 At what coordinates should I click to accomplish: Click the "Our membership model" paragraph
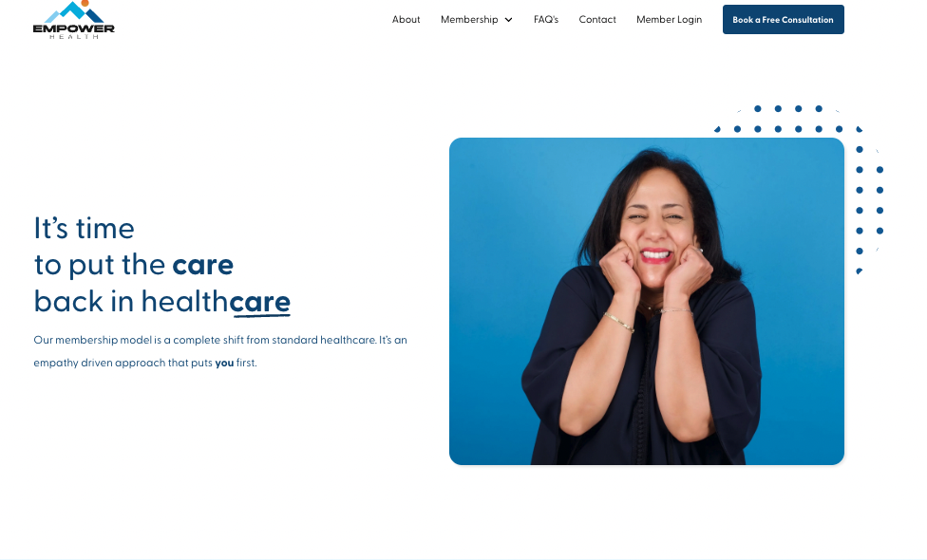click(220, 351)
